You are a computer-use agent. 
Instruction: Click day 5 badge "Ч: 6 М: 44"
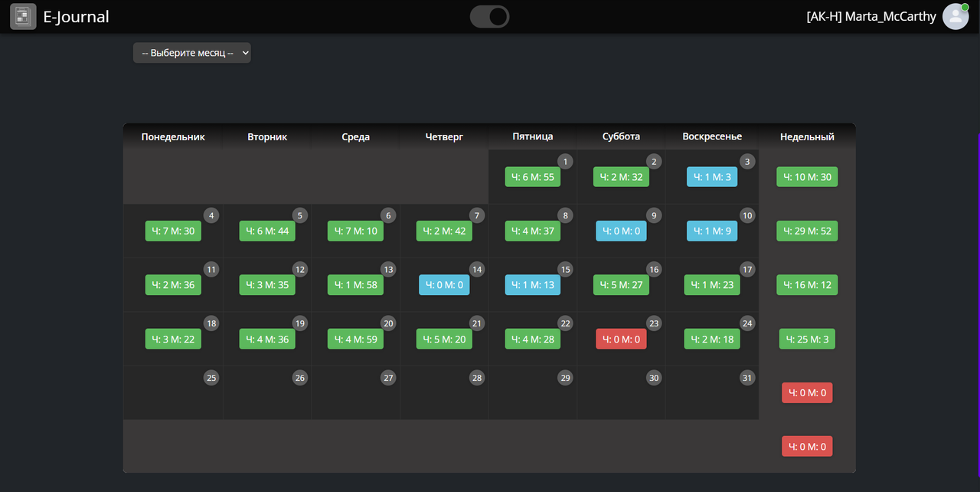[x=267, y=231]
